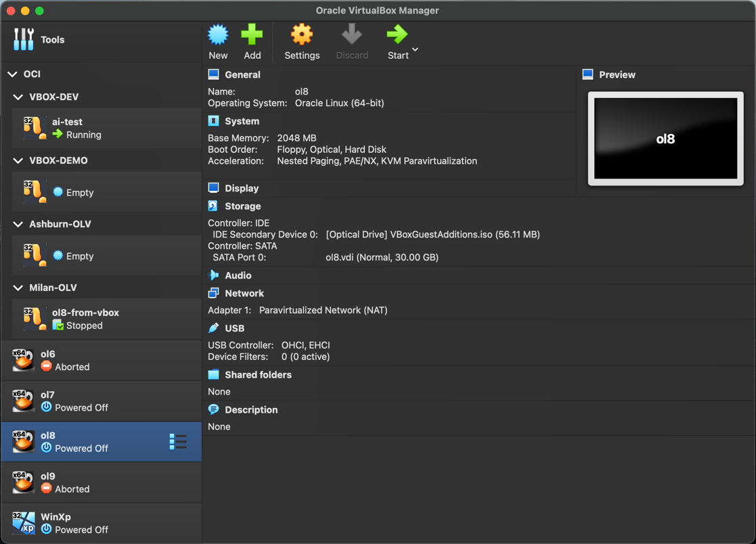Click the New virtual machine icon
Viewport: 756px width, 544px height.
[218, 35]
